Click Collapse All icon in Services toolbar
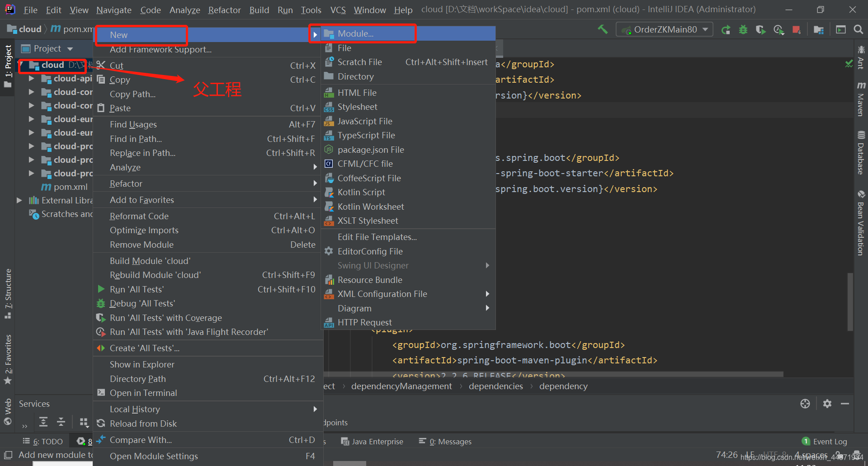The image size is (868, 466). 61,422
